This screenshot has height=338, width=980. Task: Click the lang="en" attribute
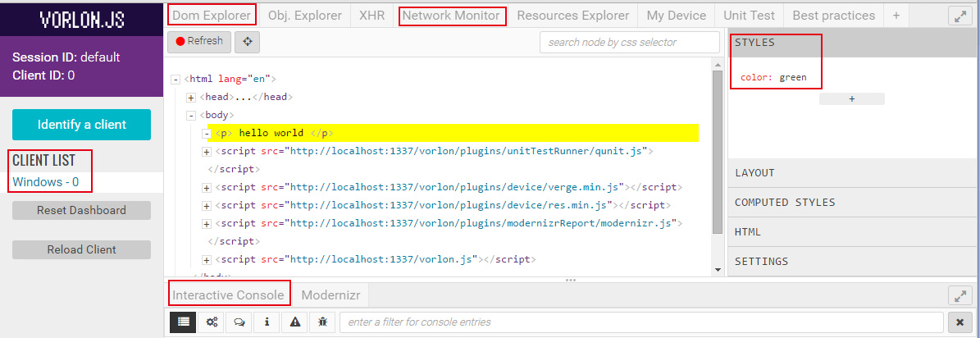[x=242, y=80]
